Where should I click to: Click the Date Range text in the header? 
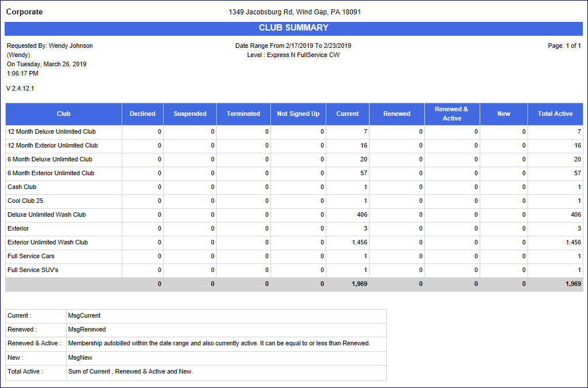pyautogui.click(x=293, y=46)
